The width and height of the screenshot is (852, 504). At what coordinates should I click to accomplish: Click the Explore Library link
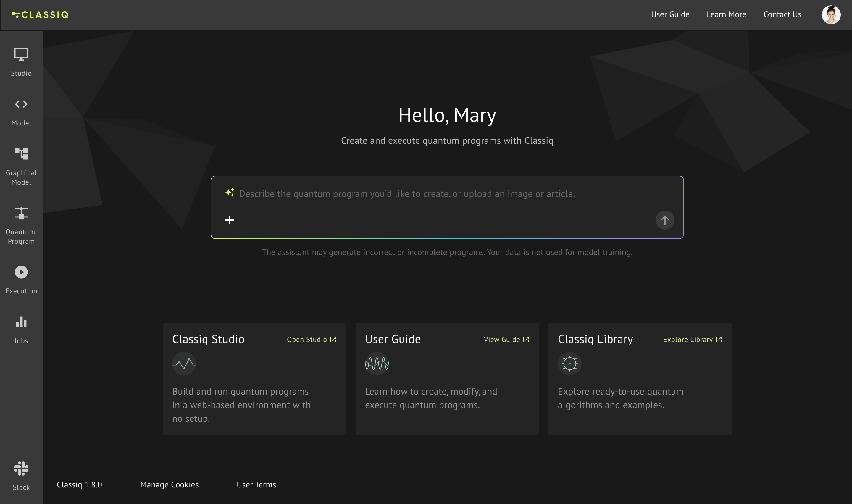693,340
